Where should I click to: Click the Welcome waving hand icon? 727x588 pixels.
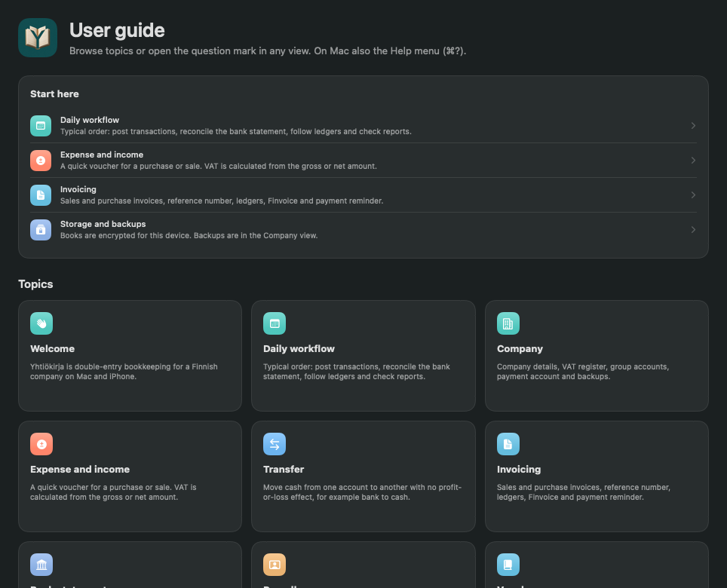(x=41, y=323)
